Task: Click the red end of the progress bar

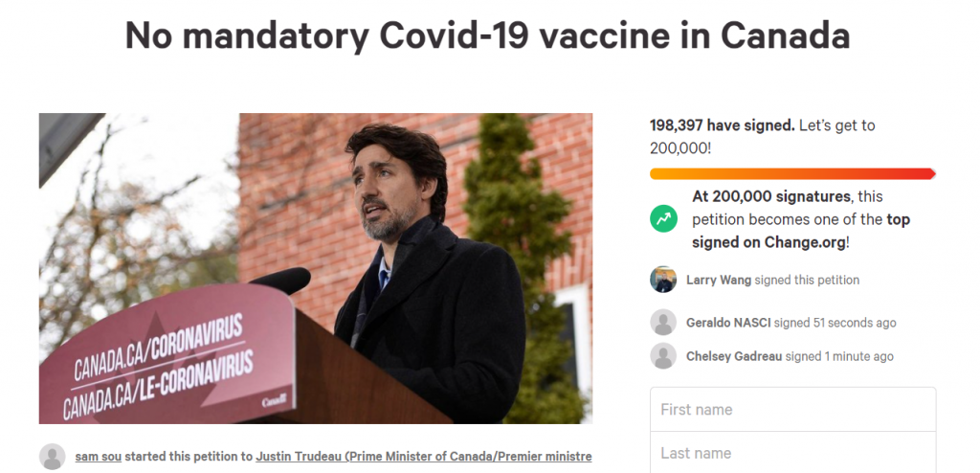Action: [924, 174]
